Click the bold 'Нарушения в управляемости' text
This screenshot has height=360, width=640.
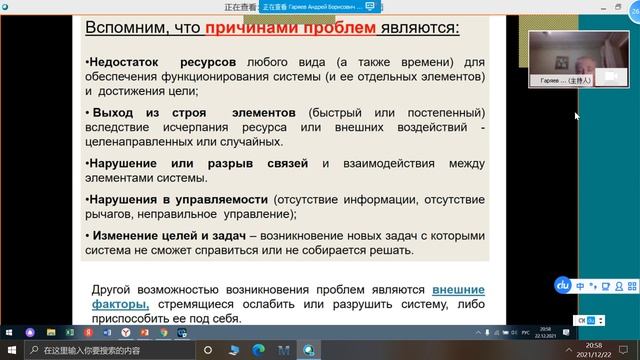click(x=178, y=200)
